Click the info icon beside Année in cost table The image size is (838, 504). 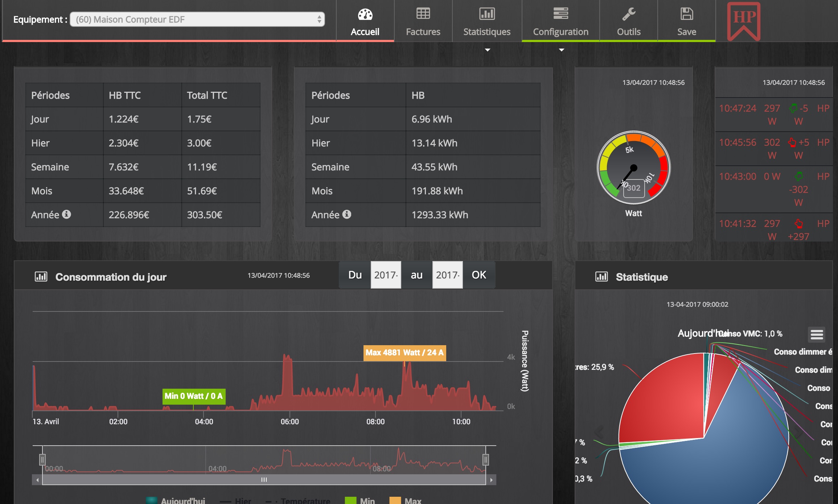point(66,214)
